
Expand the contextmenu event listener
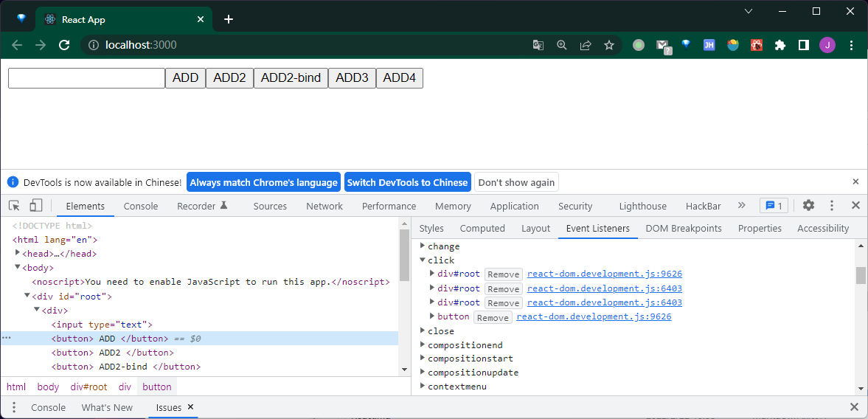pyautogui.click(x=423, y=387)
